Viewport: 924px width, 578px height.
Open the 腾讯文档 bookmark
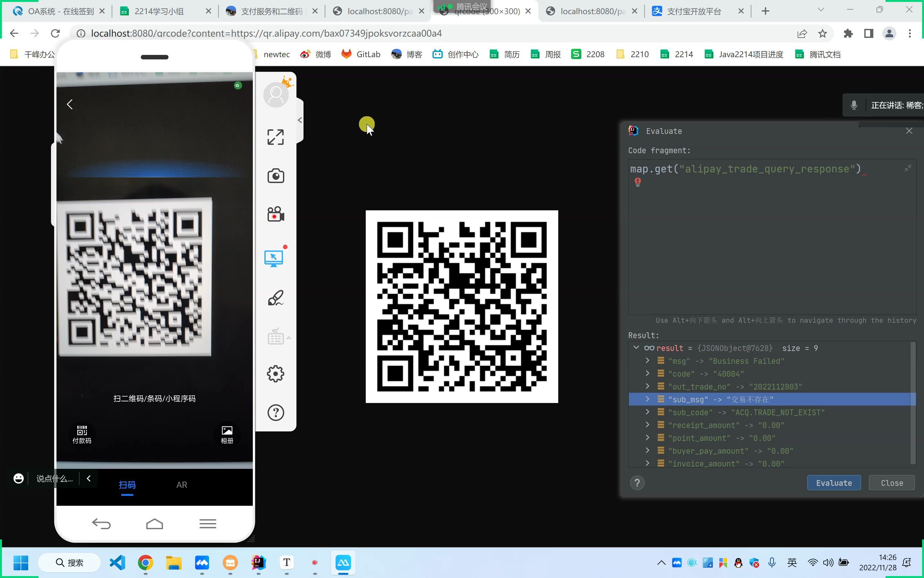click(817, 54)
